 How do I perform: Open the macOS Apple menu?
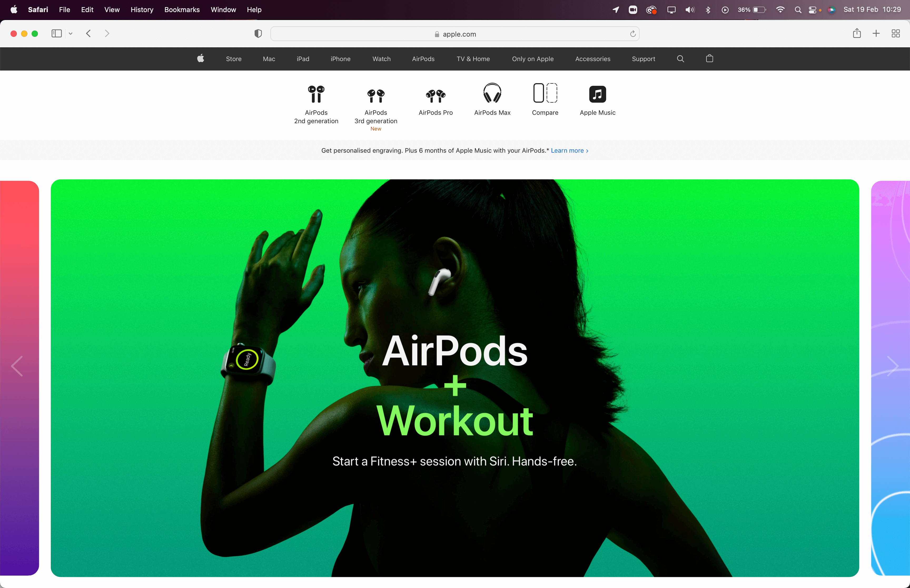pos(14,9)
